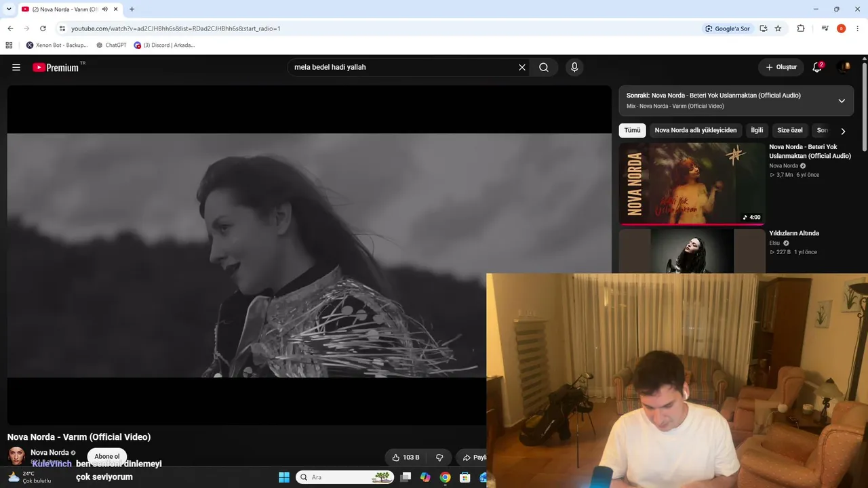Image resolution: width=868 pixels, height=488 pixels.
Task: Open a new browser tab
Action: [x=132, y=9]
